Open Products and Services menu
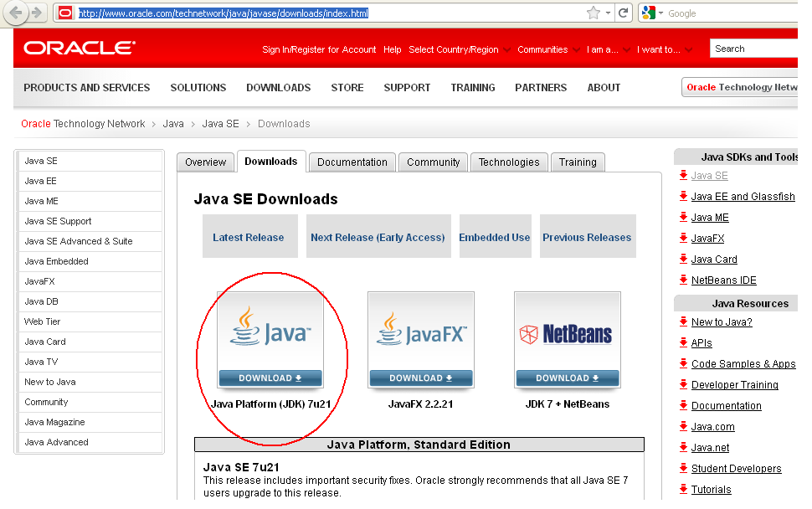The image size is (812, 509). point(86,88)
